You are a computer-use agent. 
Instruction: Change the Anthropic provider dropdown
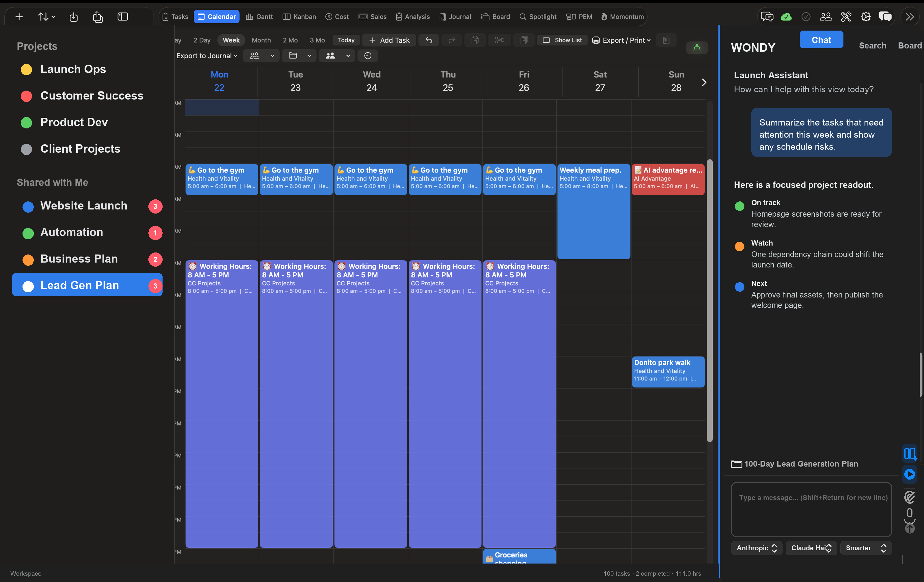(756, 548)
